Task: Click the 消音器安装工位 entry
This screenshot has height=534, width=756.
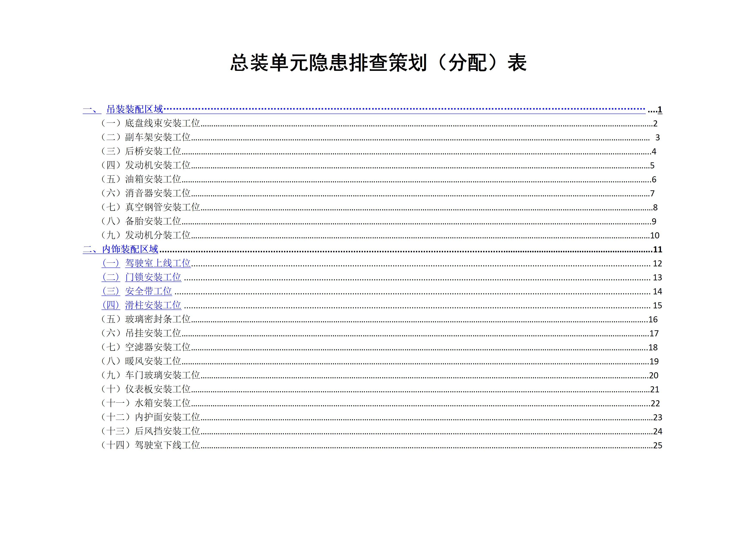Action: 158,193
